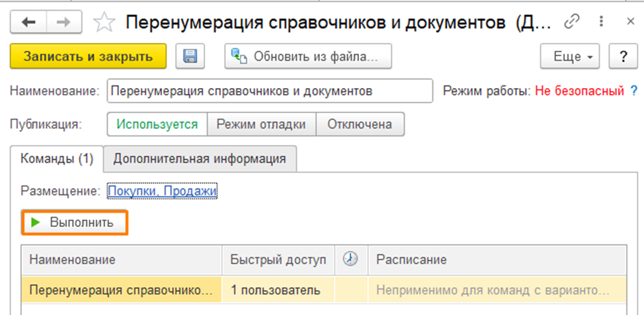Click the question mark help button

(x=622, y=57)
